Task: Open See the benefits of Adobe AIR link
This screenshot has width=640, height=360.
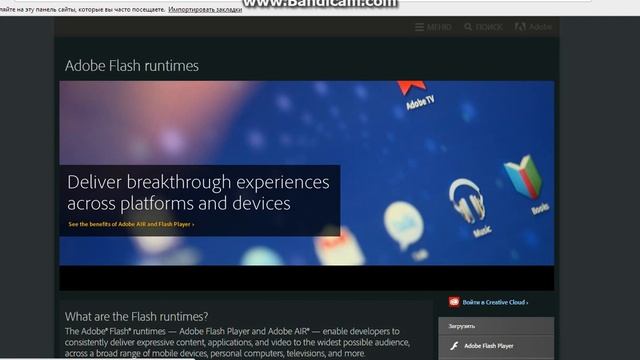Action: (x=131, y=224)
